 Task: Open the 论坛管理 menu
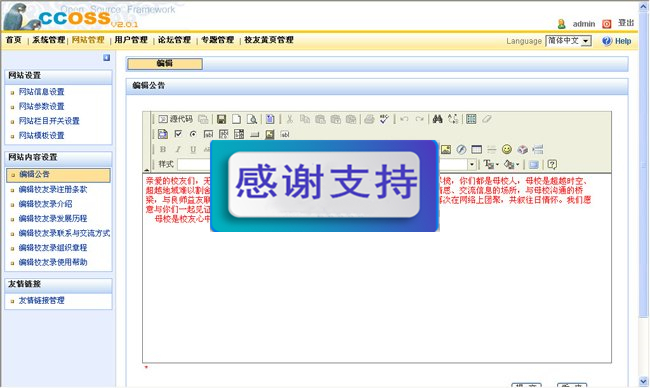pos(174,40)
